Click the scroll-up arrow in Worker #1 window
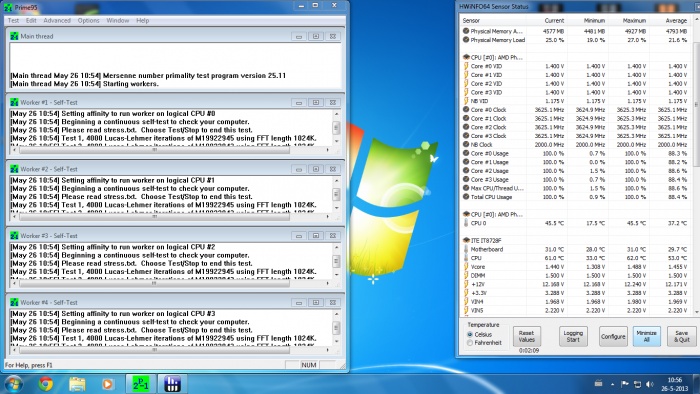The width and height of the screenshot is (700, 394). pos(336,114)
